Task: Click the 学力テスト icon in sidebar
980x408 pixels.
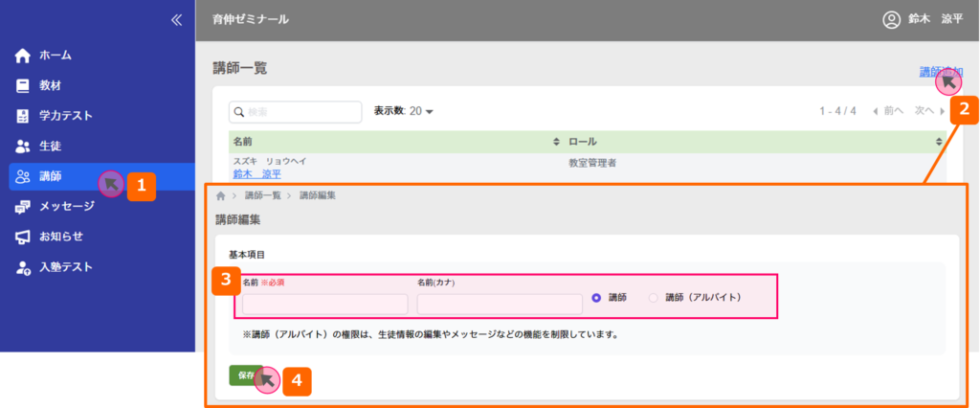Action: point(24,116)
